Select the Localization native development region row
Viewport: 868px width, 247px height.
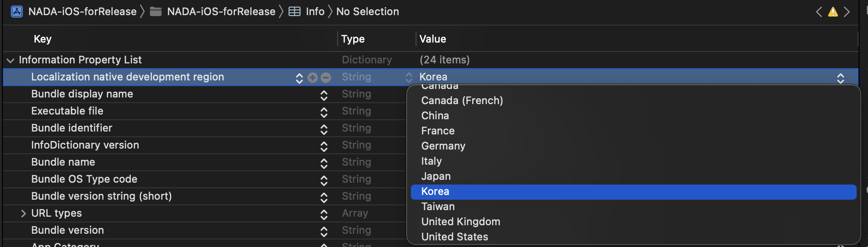[430, 77]
